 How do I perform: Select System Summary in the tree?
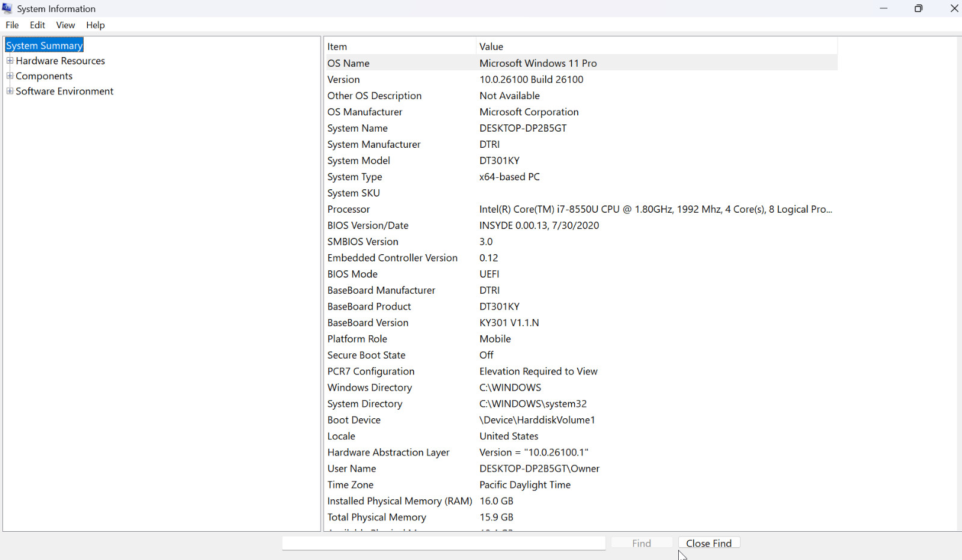pos(44,46)
